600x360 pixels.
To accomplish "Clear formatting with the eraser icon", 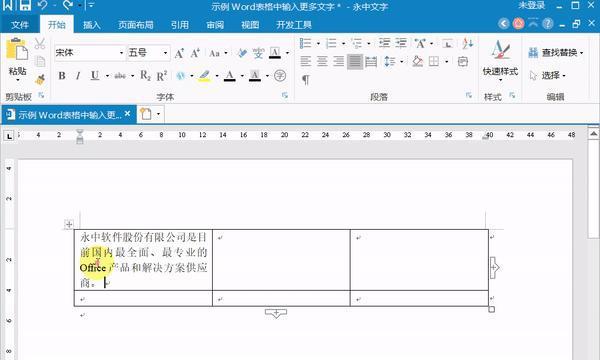I will (x=242, y=53).
